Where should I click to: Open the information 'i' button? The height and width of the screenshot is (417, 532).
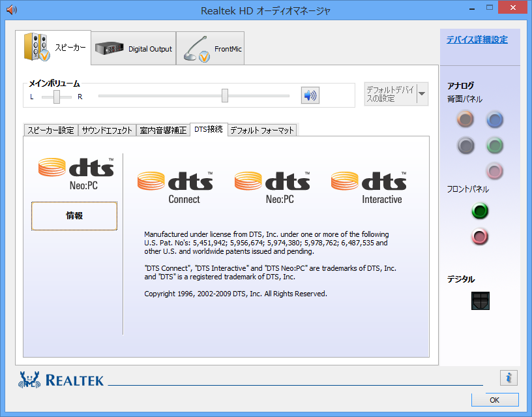[x=509, y=378]
